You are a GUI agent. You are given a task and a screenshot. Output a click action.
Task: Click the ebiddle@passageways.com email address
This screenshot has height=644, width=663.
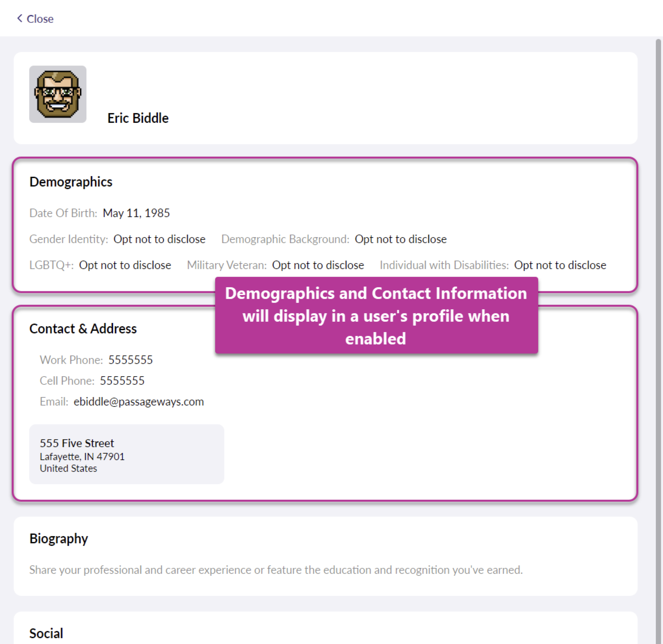139,402
